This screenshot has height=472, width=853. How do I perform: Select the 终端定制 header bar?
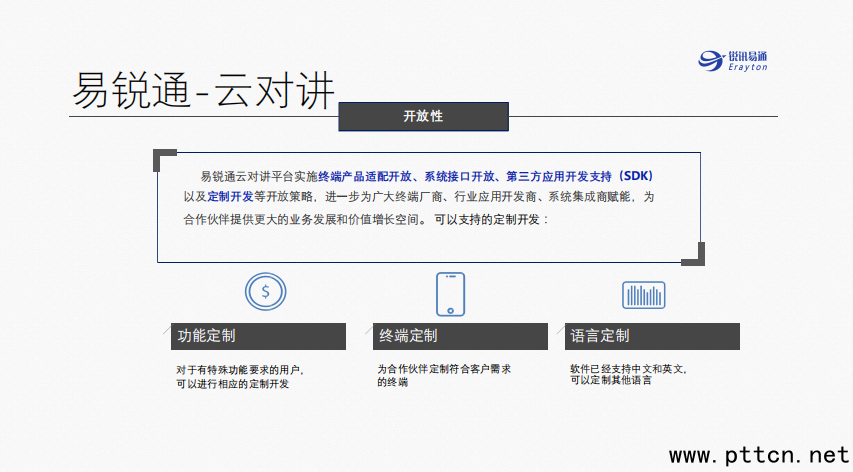(460, 336)
